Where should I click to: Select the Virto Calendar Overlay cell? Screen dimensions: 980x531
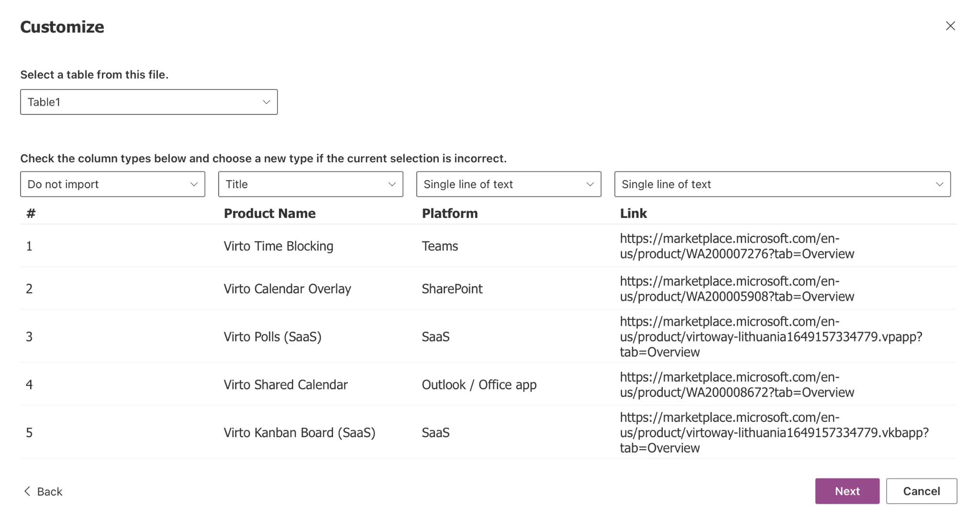(287, 289)
